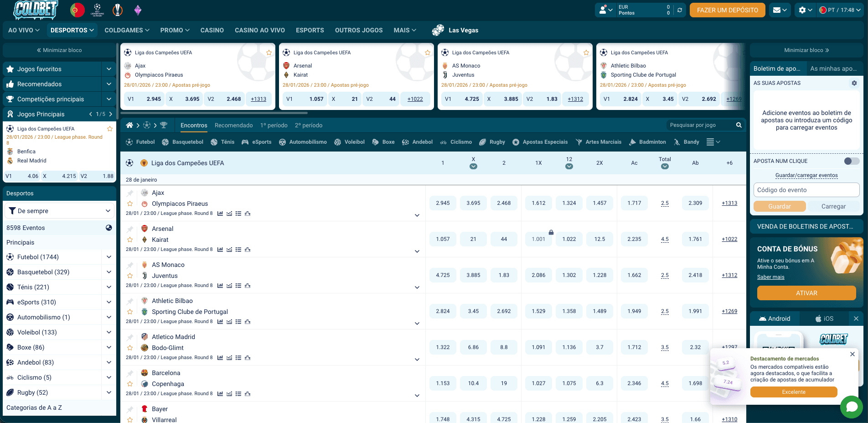Screen dimensions: 868x423
Task: Open the Champions League shortcut icon
Action: pyautogui.click(x=97, y=10)
